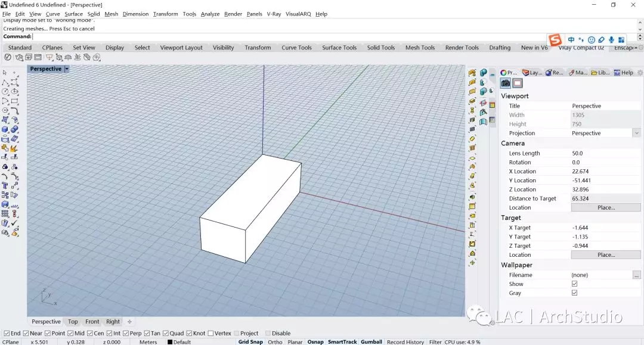Uncheck the wallpaper Gray checkbox
The image size is (644, 345).
[x=575, y=293]
